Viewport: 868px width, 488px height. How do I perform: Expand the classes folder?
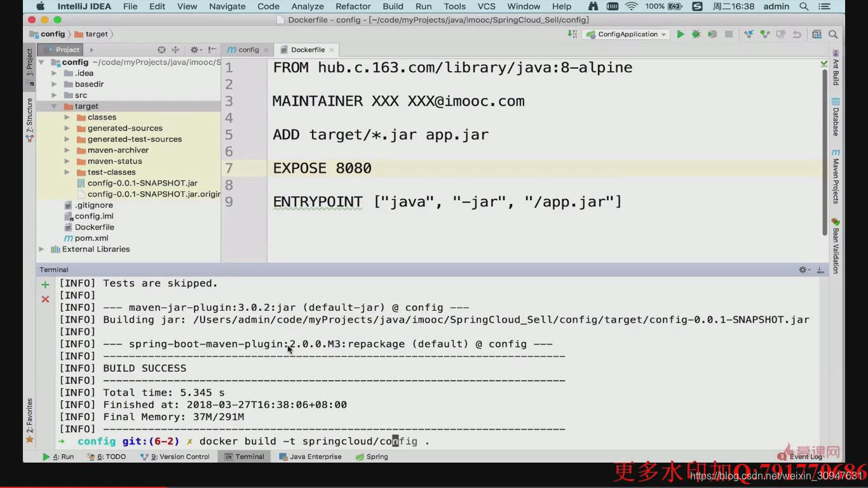click(67, 117)
